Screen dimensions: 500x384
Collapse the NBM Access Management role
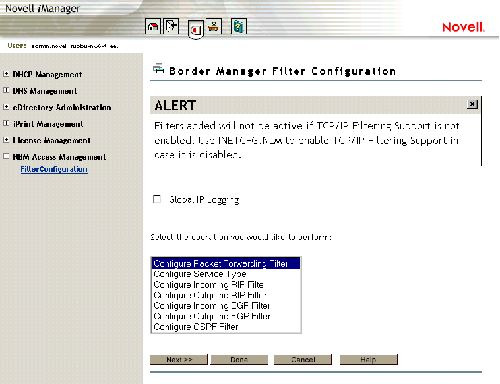[x=6, y=156]
